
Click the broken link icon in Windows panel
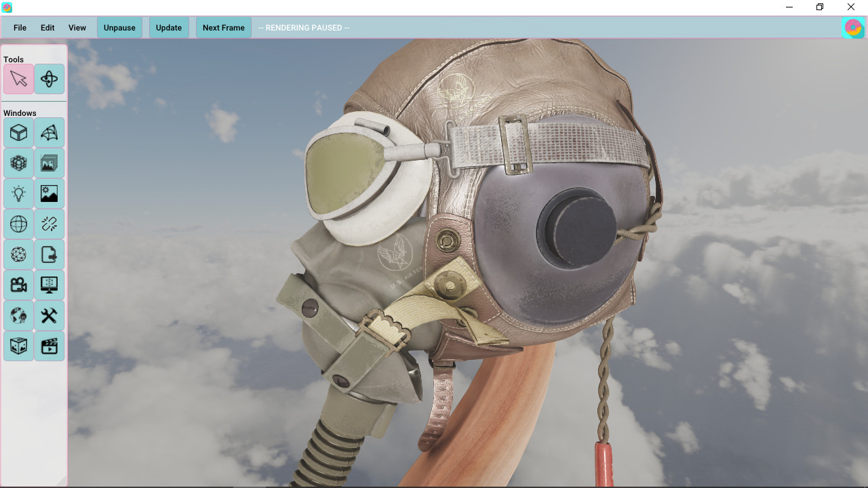pos(49,224)
